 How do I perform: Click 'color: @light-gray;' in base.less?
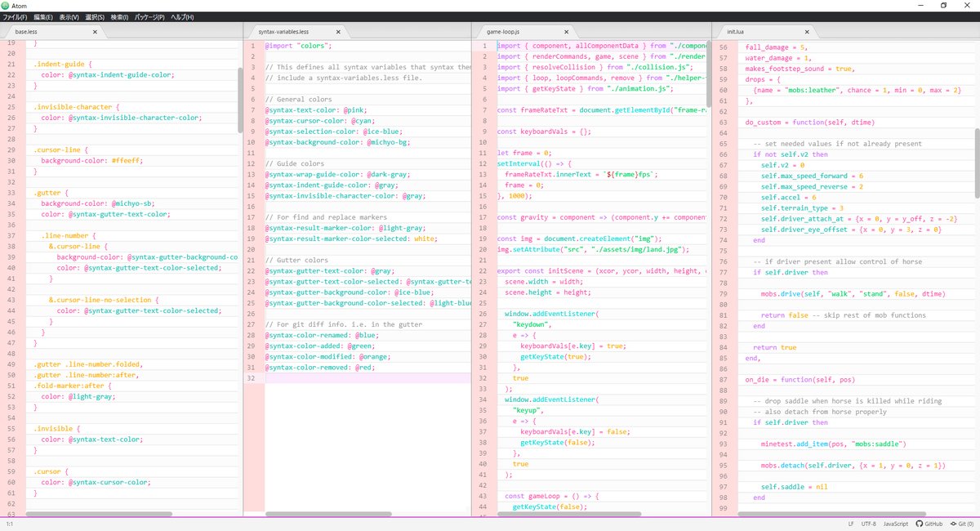(x=78, y=396)
